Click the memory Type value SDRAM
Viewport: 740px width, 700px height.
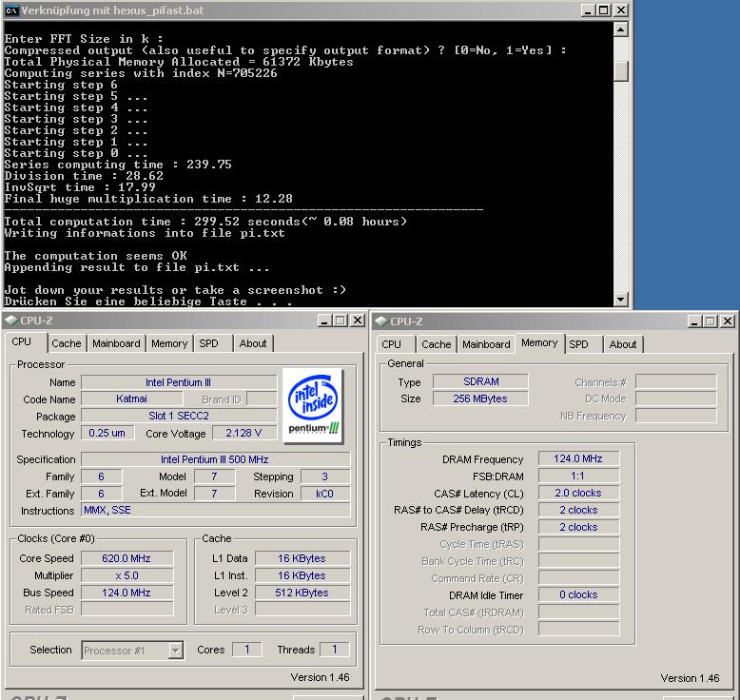click(480, 381)
